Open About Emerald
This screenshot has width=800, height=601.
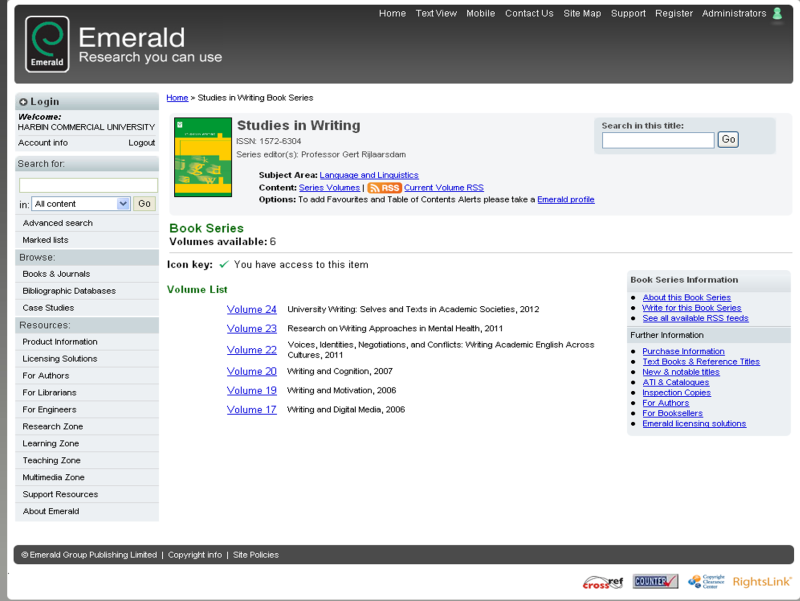point(51,511)
